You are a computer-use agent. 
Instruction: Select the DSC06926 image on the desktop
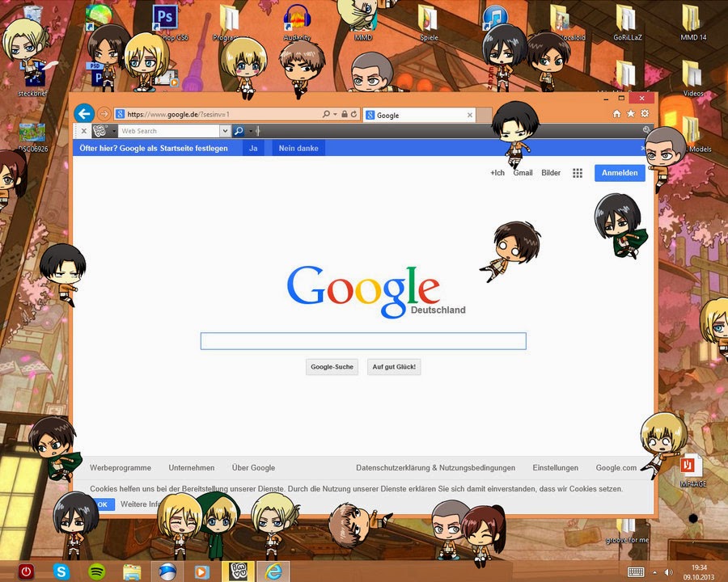[32, 137]
